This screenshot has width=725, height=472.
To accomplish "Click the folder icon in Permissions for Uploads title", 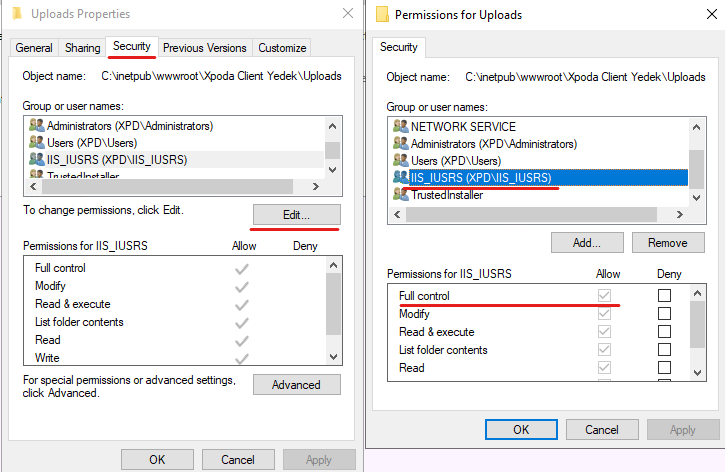I will [x=382, y=14].
